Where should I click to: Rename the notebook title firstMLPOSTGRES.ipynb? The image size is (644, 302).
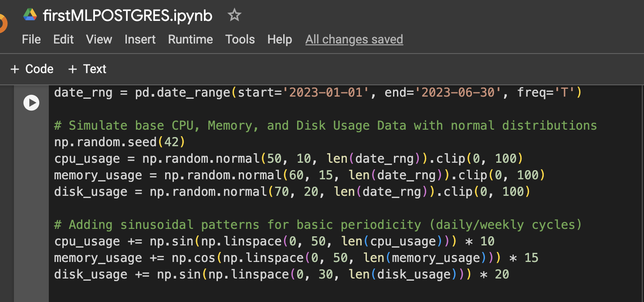click(x=128, y=16)
